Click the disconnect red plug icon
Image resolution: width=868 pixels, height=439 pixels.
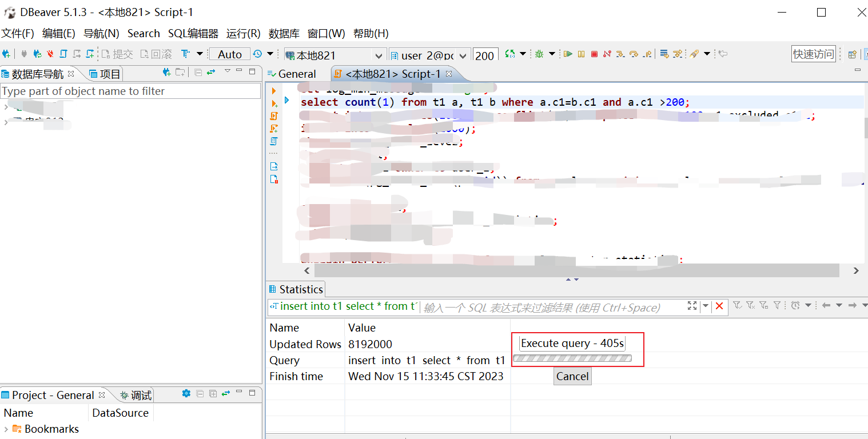coord(50,55)
